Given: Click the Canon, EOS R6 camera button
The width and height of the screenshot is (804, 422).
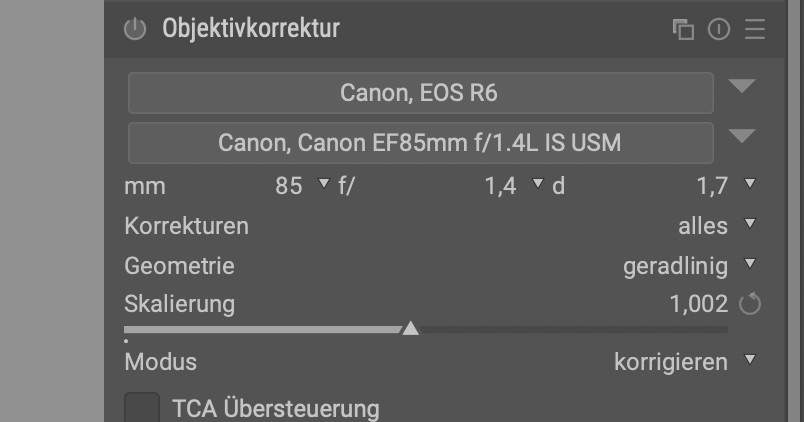Looking at the screenshot, I should (x=420, y=94).
